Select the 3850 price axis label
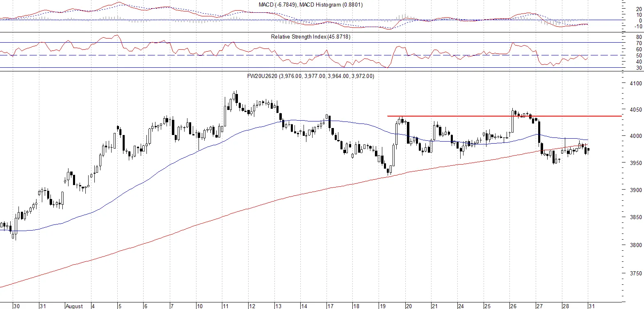This screenshot has width=644, height=309. pos(636,217)
